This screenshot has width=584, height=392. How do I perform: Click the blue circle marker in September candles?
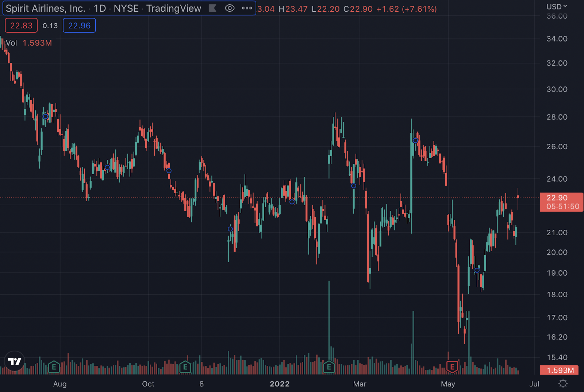pos(107,168)
